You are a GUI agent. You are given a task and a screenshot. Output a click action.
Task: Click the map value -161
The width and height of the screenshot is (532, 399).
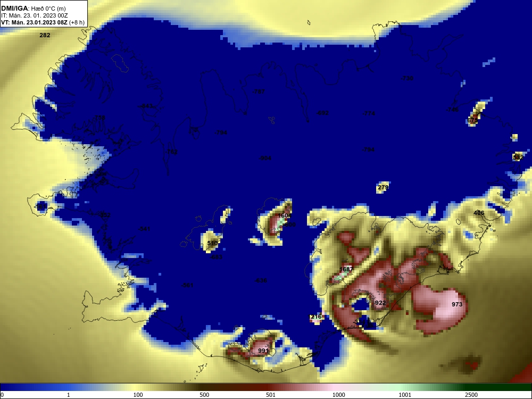pyautogui.click(x=41, y=206)
